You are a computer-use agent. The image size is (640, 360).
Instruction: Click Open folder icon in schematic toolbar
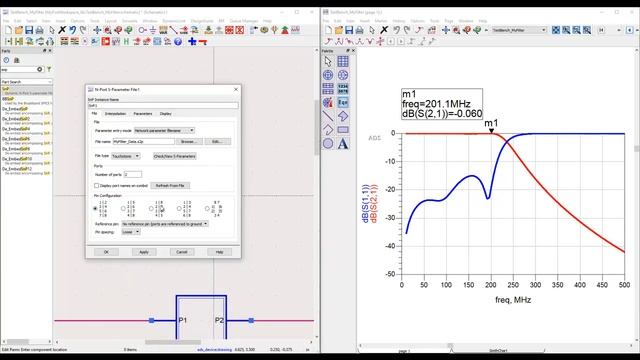point(19,30)
